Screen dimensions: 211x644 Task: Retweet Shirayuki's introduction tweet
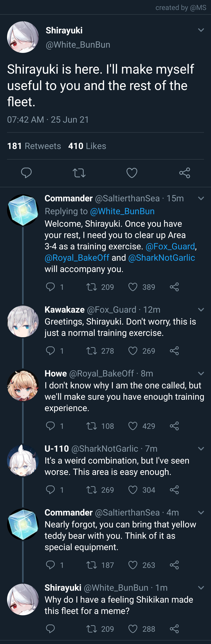click(79, 172)
